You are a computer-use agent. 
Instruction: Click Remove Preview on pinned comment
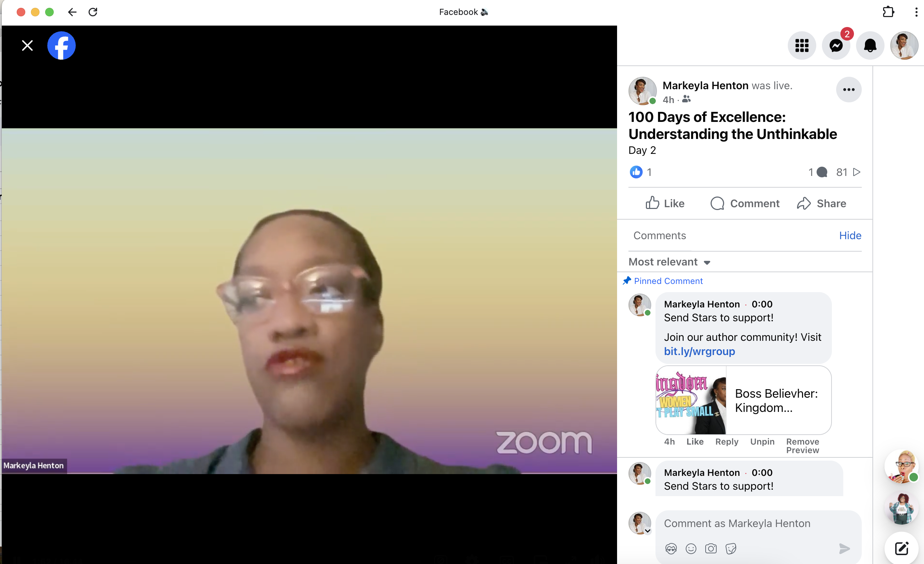coord(802,446)
